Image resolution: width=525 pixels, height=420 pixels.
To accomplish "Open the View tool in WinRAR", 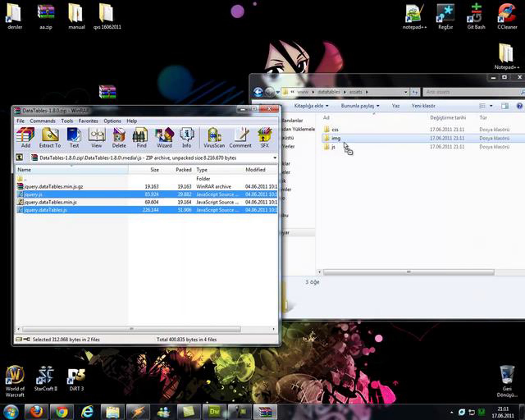I will pos(96,138).
